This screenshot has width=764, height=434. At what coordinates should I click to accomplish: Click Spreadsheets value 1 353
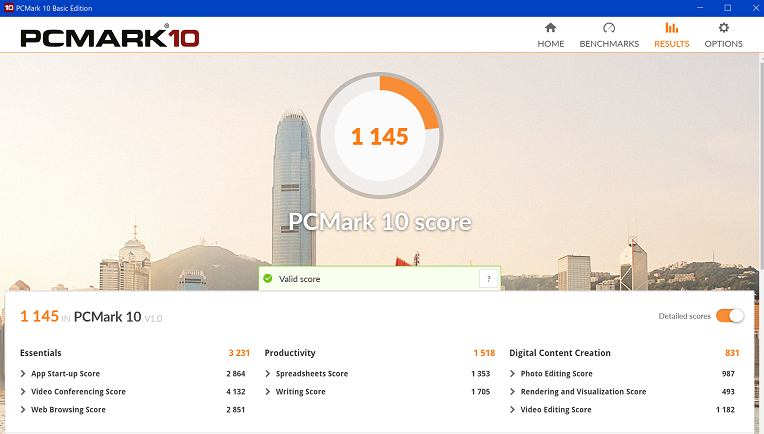480,374
